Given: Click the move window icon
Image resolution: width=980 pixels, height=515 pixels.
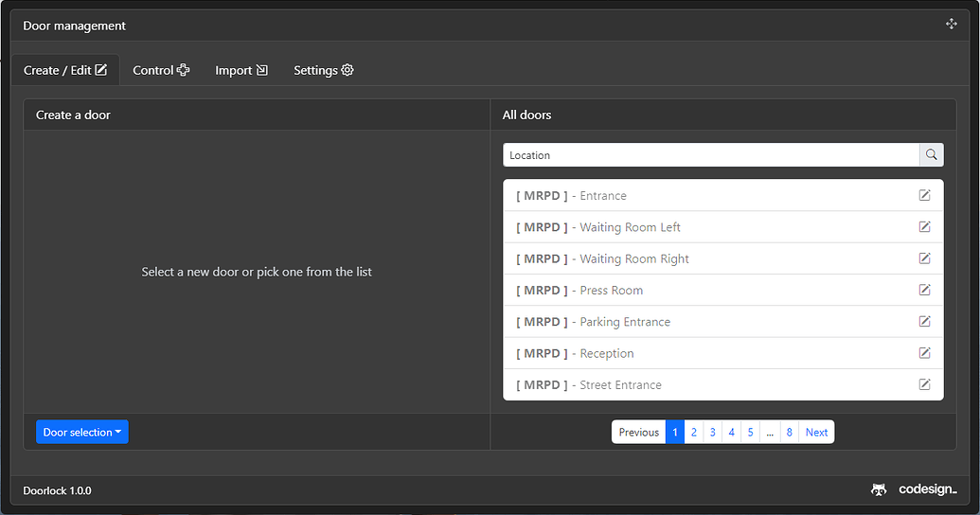Looking at the screenshot, I should (952, 25).
